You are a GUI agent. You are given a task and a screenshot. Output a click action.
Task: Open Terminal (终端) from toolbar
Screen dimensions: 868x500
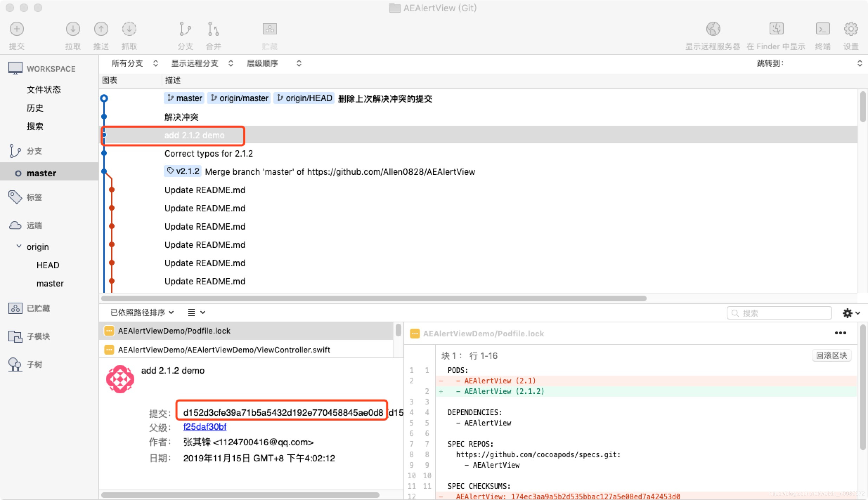[823, 29]
